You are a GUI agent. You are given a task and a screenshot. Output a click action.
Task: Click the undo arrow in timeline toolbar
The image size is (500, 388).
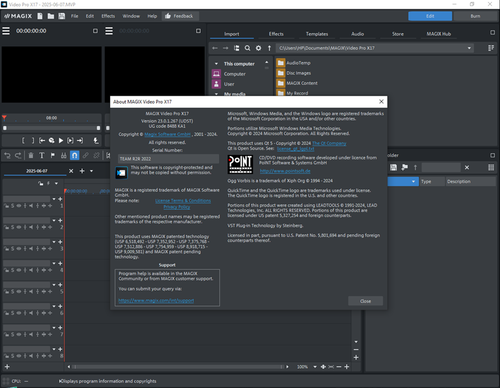coord(7,155)
